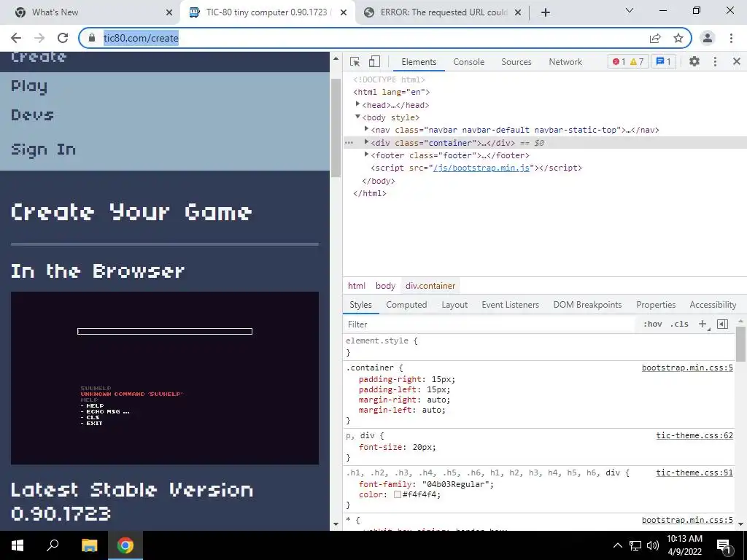Open Windows taskbar search
747x560 pixels.
(x=53, y=545)
